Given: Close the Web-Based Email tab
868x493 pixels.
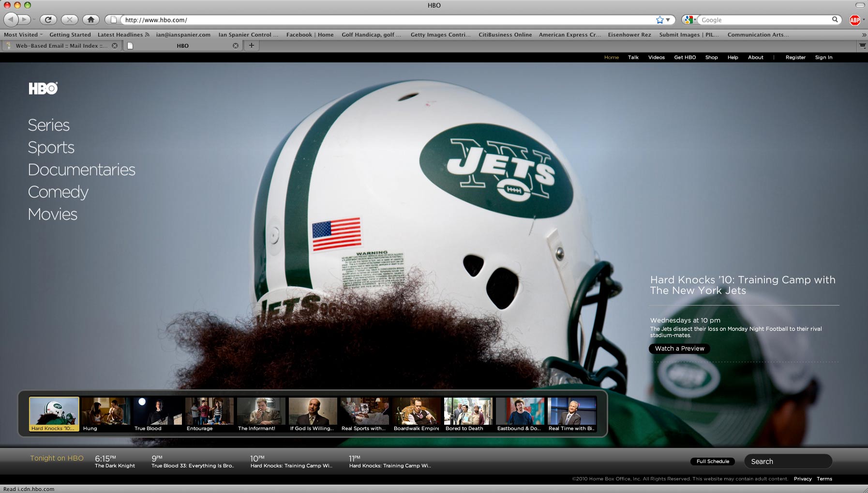Looking at the screenshot, I should pos(115,46).
